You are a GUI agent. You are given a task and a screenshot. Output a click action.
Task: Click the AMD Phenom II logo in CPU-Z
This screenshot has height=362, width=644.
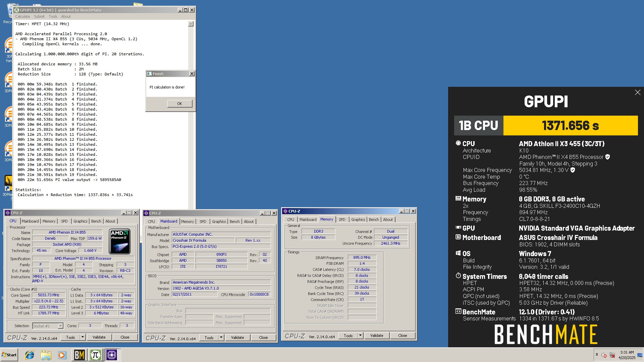click(120, 241)
